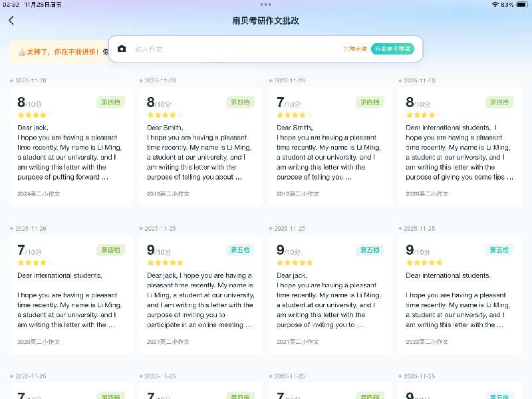Focus the 输入作文 essay input field

click(233, 49)
